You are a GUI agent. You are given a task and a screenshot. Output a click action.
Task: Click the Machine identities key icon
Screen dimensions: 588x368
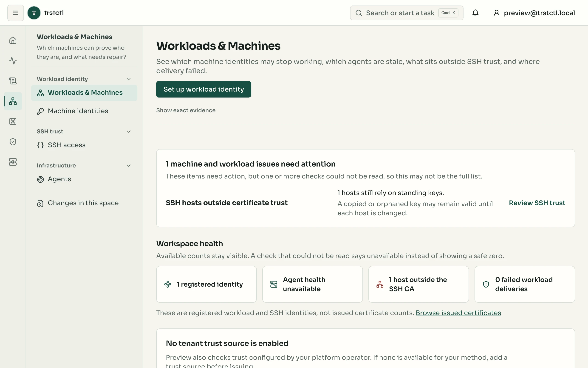(x=40, y=111)
